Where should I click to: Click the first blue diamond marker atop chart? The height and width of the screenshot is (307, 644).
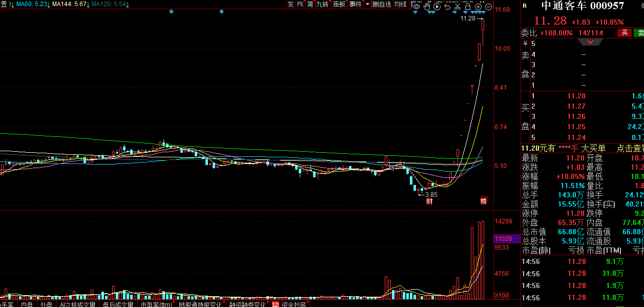pos(172,11)
